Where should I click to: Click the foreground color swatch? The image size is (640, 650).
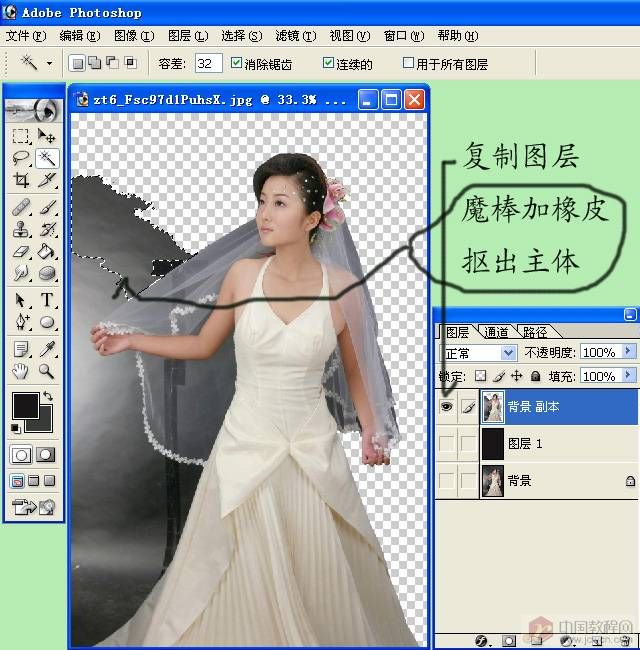click(x=24, y=405)
